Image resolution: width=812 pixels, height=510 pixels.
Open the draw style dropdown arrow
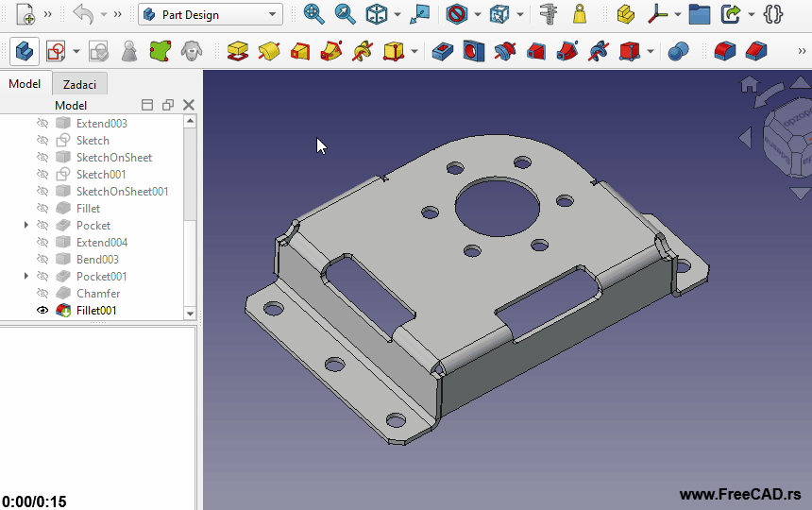[x=478, y=14]
